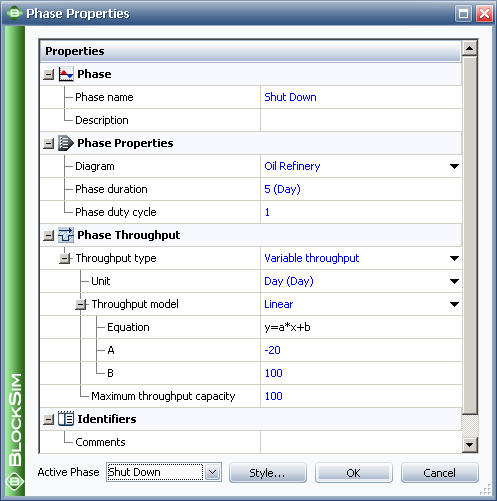
Task: Collapse the Phase section
Action: pyautogui.click(x=49, y=75)
